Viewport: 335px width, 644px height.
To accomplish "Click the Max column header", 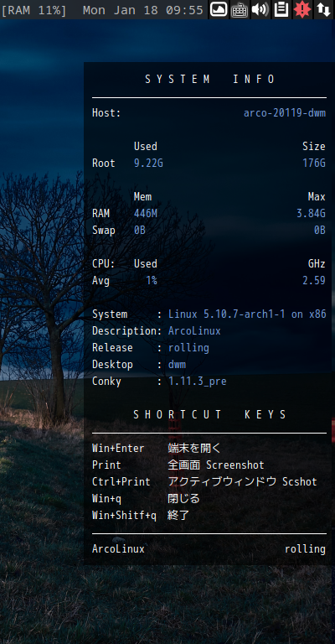I will pos(317,197).
